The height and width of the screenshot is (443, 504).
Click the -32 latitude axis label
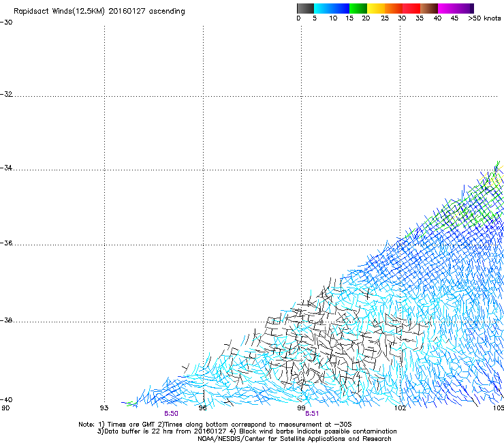[x=6, y=94]
